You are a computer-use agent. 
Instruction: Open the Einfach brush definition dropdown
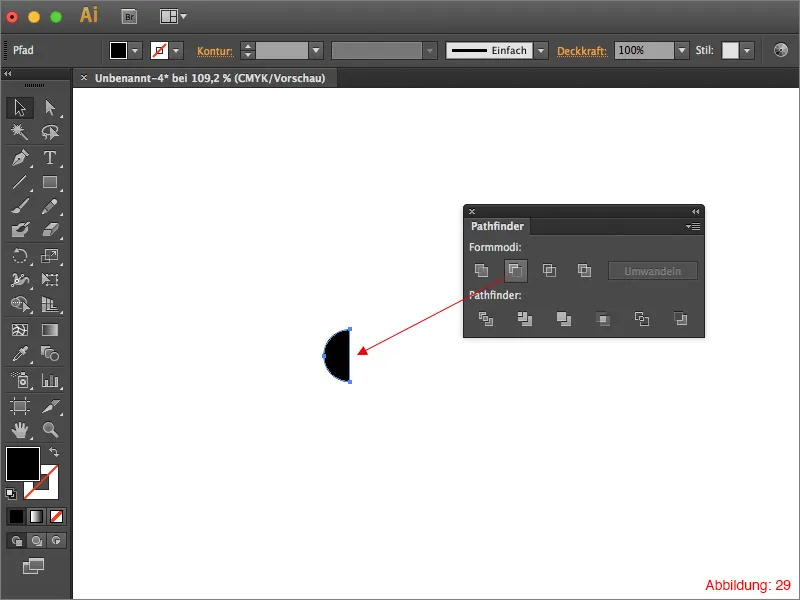(541, 51)
